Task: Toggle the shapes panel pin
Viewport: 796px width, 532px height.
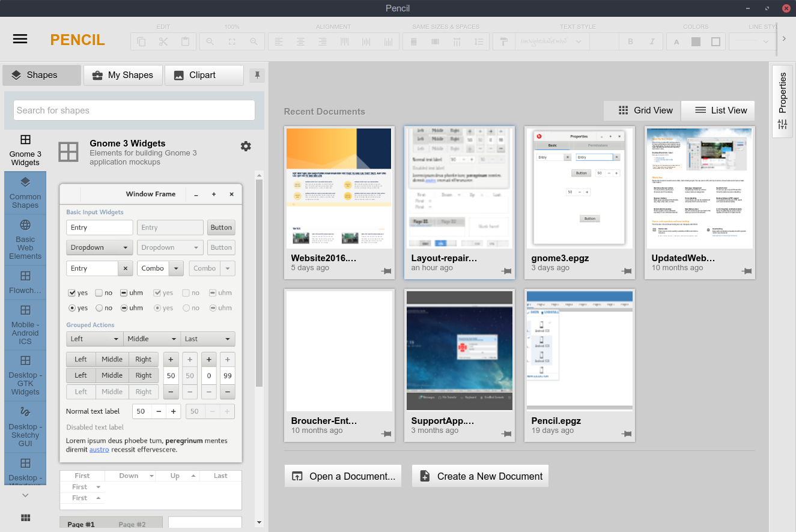Action: coord(257,75)
